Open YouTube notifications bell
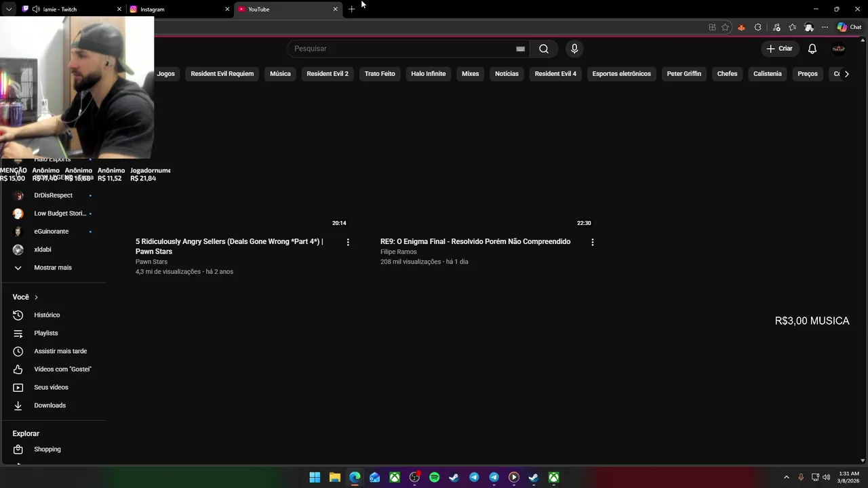This screenshot has height=488, width=868. click(812, 49)
